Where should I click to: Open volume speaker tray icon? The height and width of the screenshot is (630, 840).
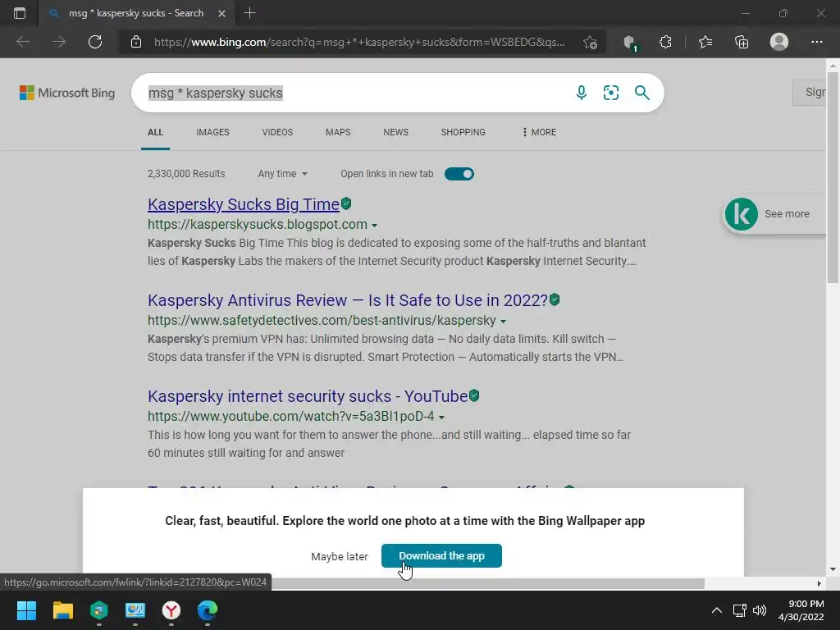(759, 610)
